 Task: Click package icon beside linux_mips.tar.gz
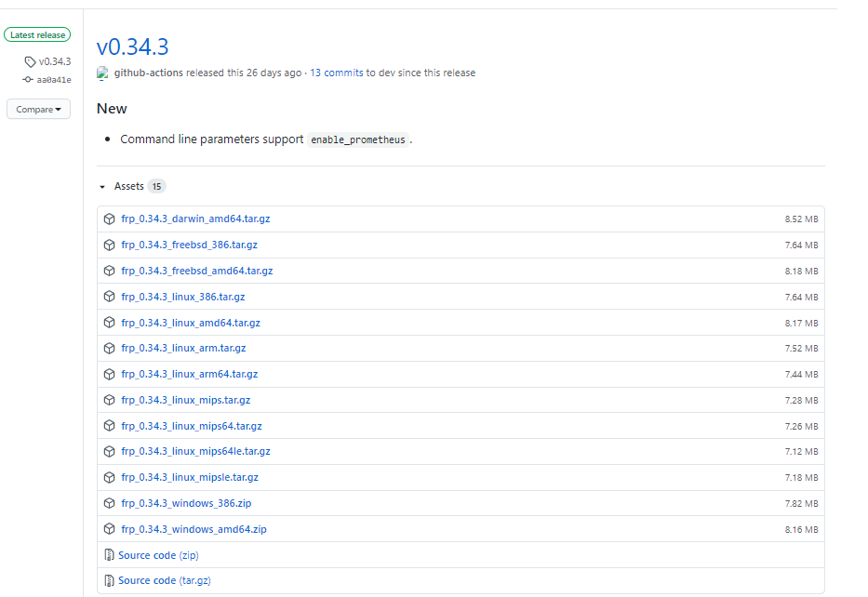point(109,400)
